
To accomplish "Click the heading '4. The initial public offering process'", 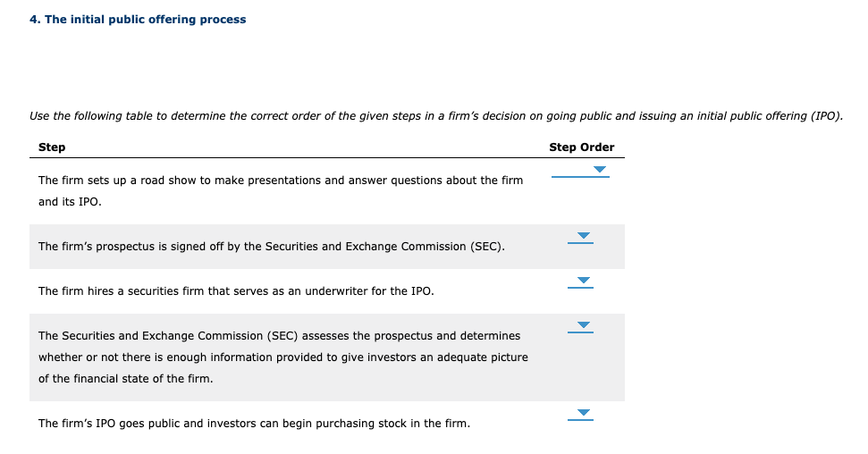I will [138, 20].
